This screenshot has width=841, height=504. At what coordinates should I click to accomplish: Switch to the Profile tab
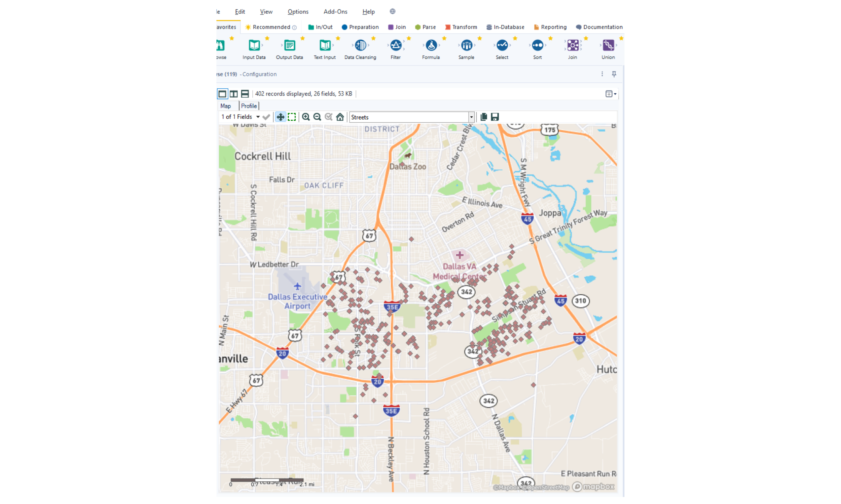(x=249, y=106)
